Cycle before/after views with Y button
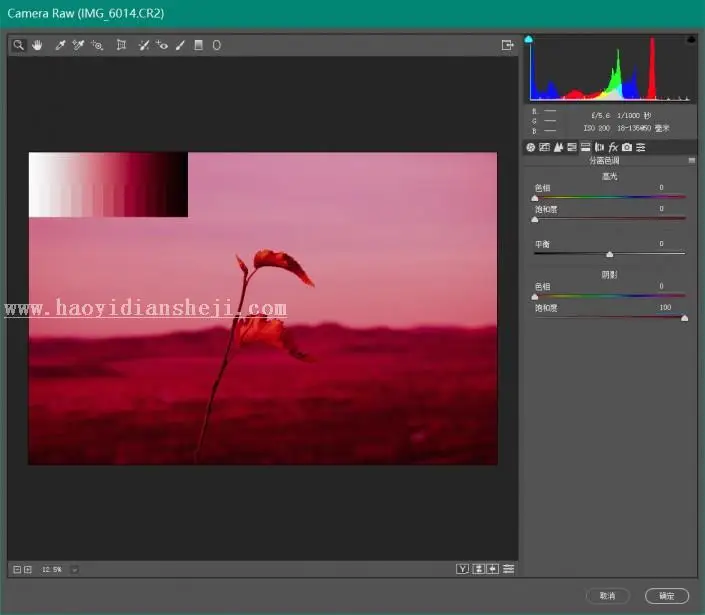 pyautogui.click(x=462, y=569)
